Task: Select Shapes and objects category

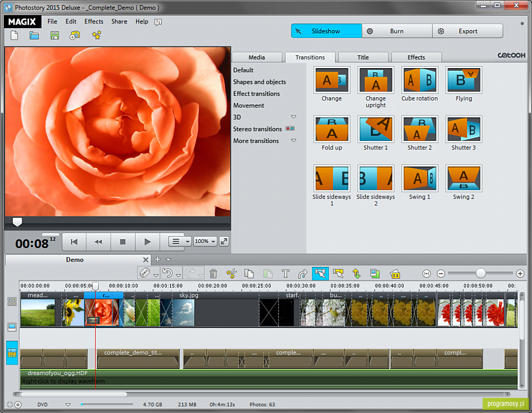Action: (x=260, y=82)
